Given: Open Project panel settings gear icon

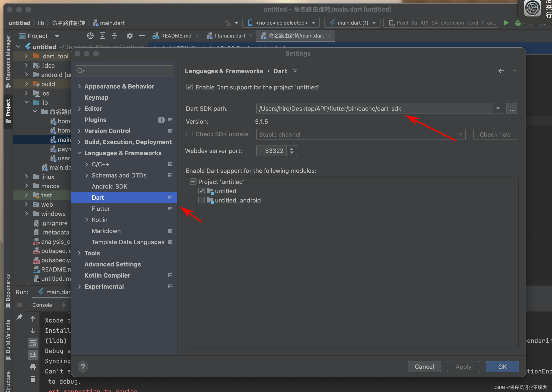Looking at the screenshot, I should tap(130, 36).
